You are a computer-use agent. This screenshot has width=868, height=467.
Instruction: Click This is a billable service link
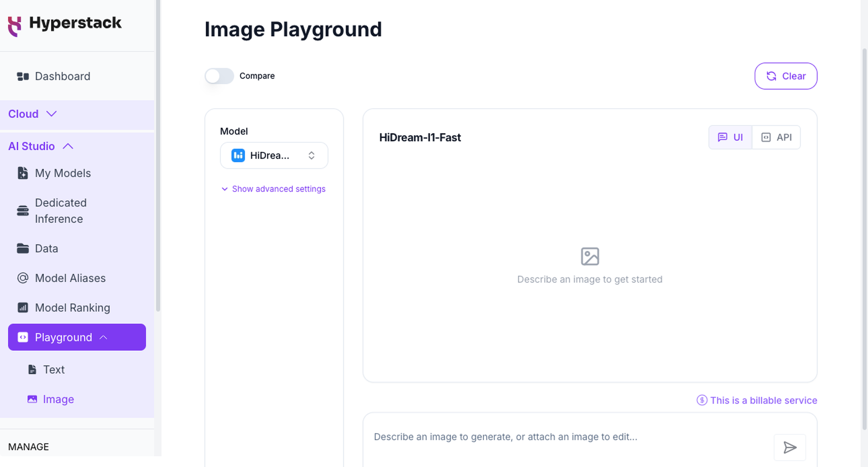pyautogui.click(x=757, y=400)
